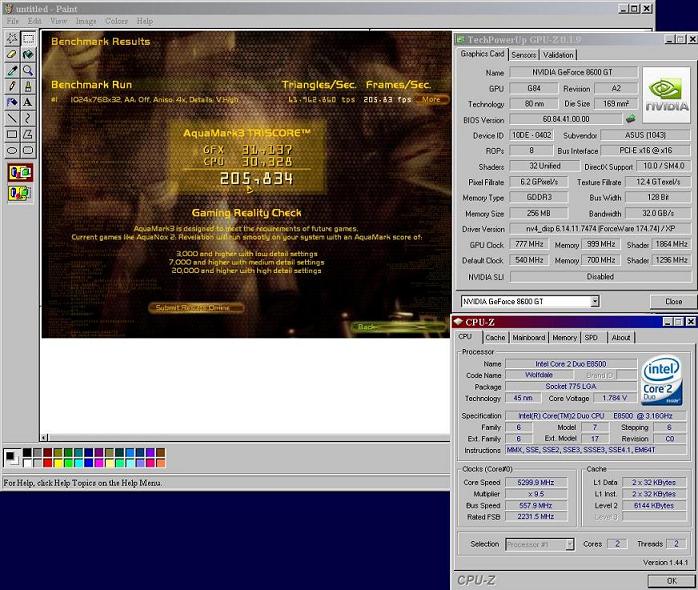Image resolution: width=698 pixels, height=590 pixels.
Task: Open the File menu in Paint
Action: [12, 21]
